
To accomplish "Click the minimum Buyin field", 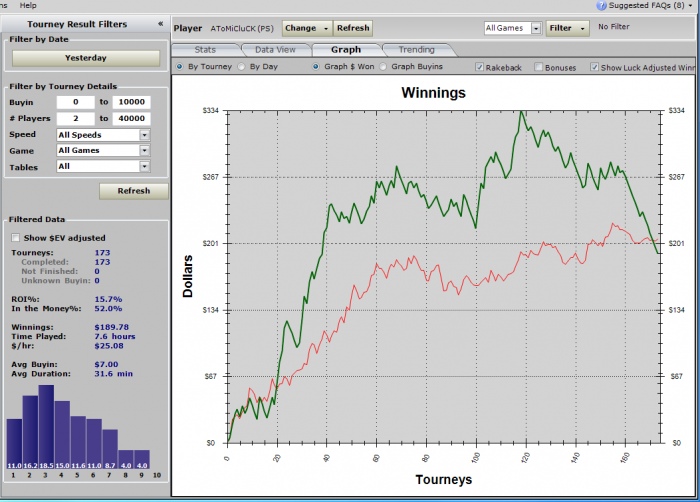I will (x=75, y=102).
